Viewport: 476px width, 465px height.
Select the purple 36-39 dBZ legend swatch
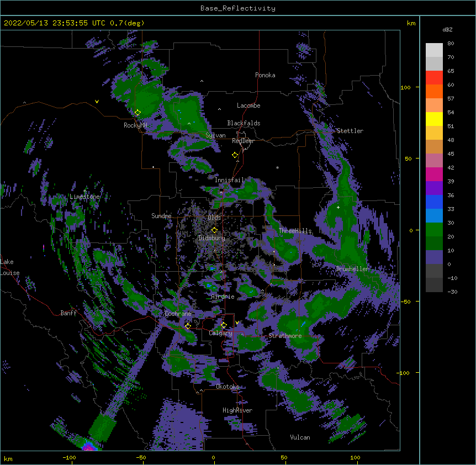point(434,188)
